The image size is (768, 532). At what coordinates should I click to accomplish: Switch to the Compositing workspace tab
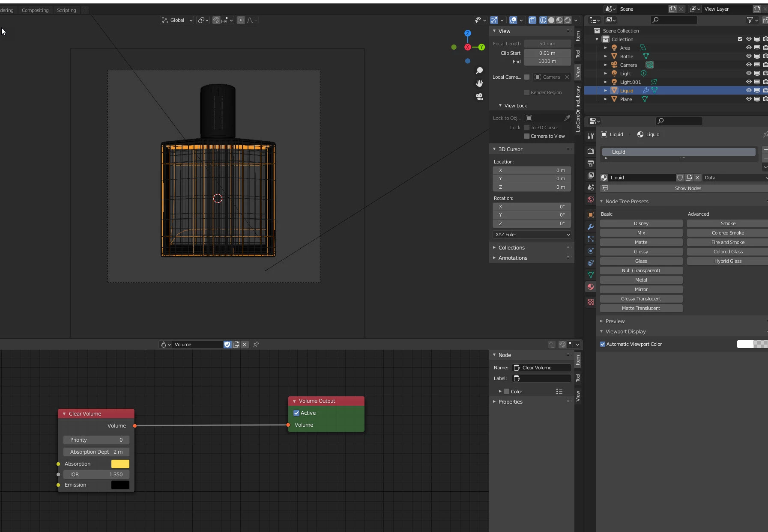pos(35,10)
